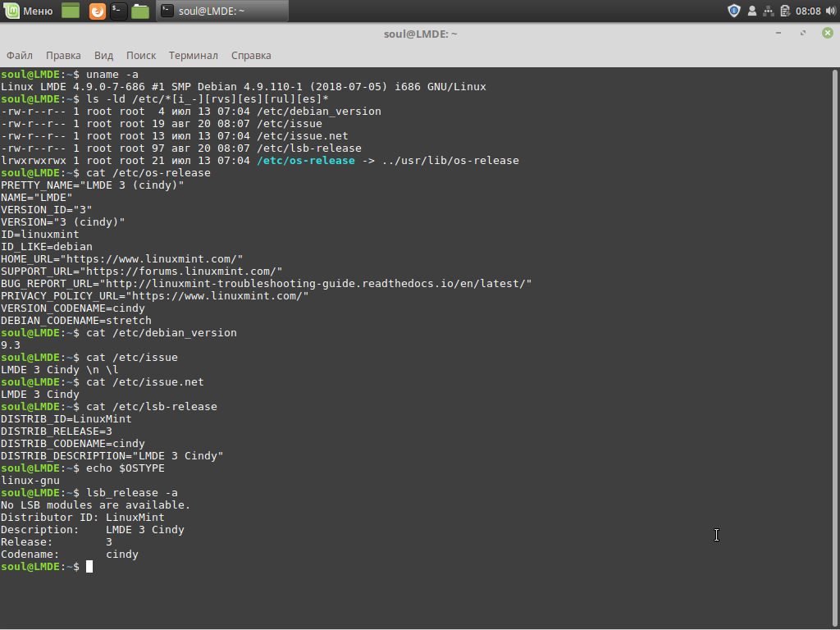The width and height of the screenshot is (840, 630).
Task: Click the HOME_URL linuxmint.com line
Action: coord(121,259)
